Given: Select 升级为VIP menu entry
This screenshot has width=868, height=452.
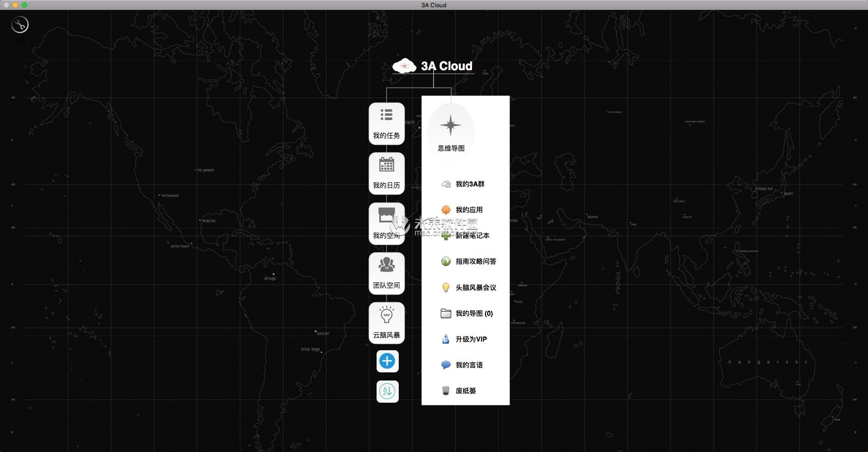Looking at the screenshot, I should [464, 339].
